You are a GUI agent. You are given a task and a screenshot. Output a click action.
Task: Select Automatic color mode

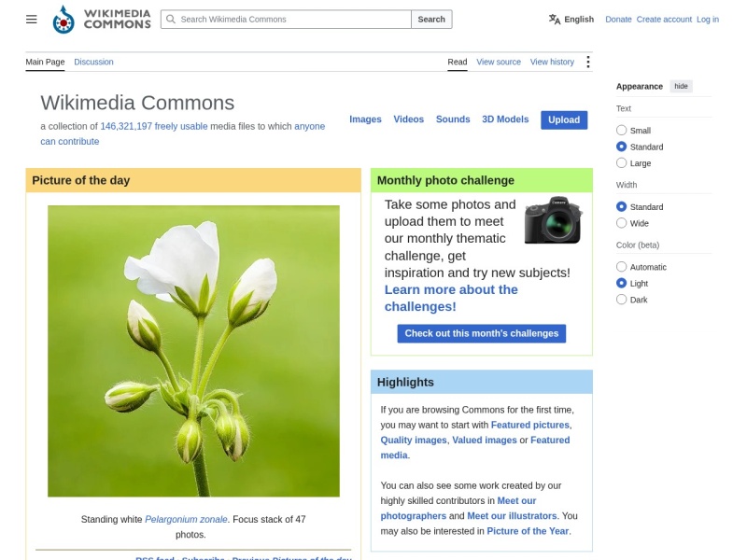pos(621,267)
